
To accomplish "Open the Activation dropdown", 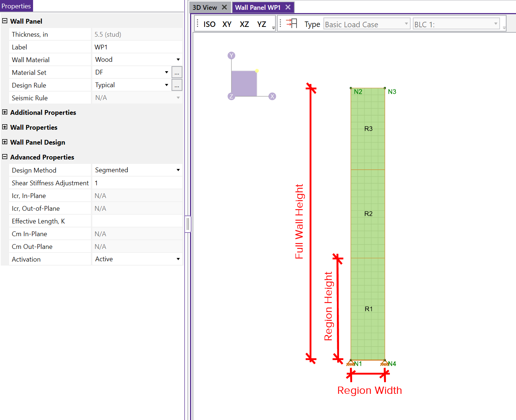I will coord(178,259).
